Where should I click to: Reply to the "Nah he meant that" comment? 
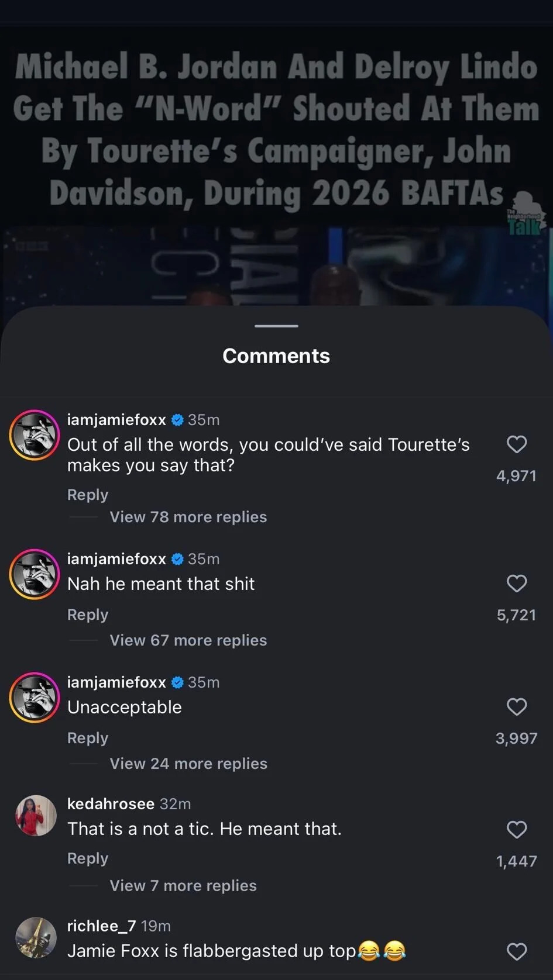tap(88, 615)
